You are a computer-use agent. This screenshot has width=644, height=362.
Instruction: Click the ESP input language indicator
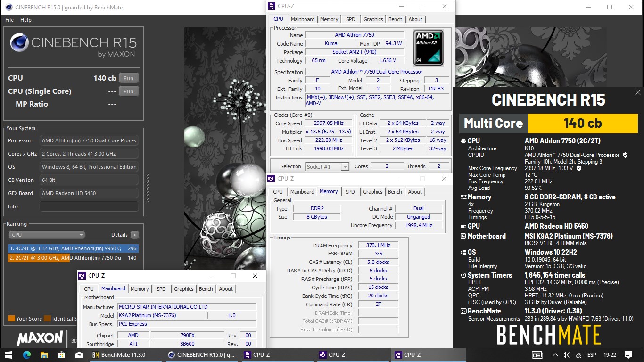(591, 355)
